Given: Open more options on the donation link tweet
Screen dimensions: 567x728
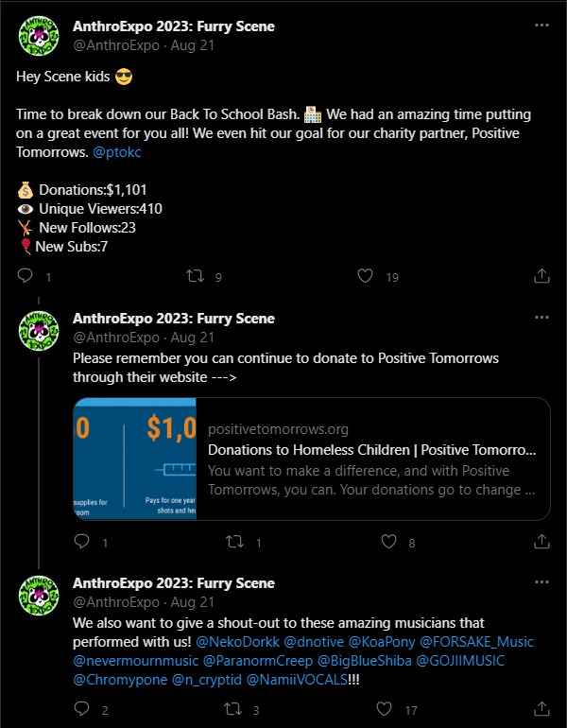Looking at the screenshot, I should 540,319.
